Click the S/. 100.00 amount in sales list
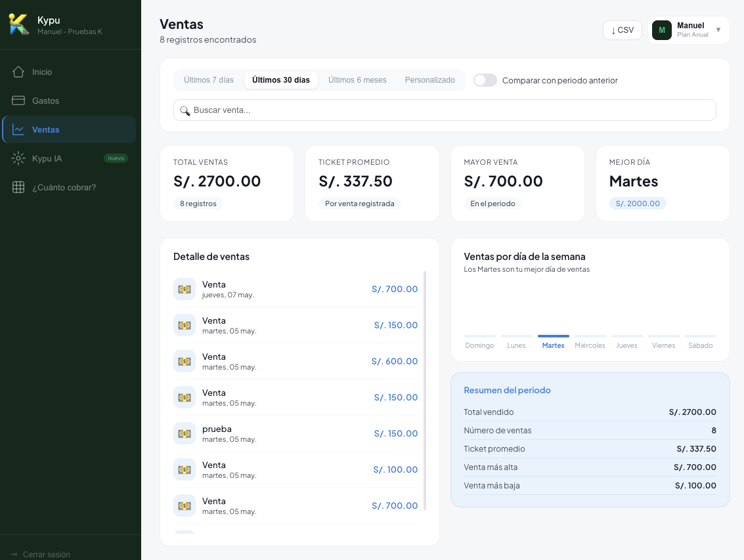 [396, 469]
